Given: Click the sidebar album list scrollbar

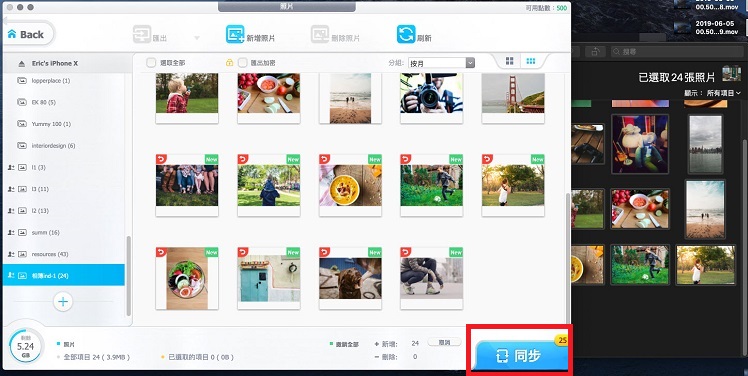Looking at the screenshot, I should (x=128, y=275).
